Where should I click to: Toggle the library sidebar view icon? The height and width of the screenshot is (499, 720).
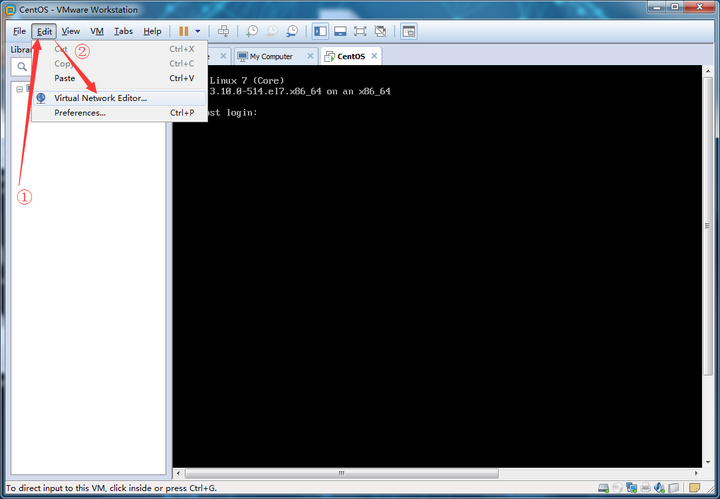coord(320,31)
